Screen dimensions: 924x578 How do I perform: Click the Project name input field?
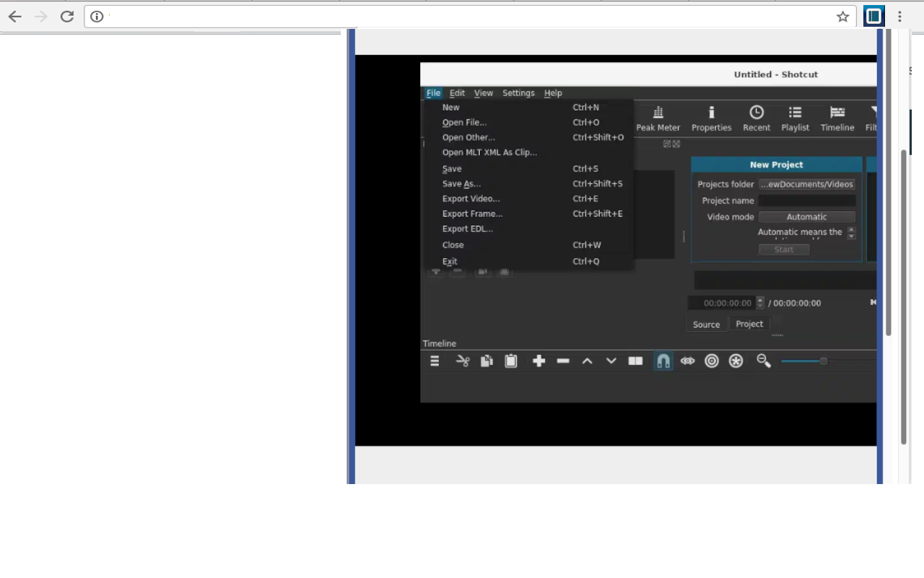point(806,201)
